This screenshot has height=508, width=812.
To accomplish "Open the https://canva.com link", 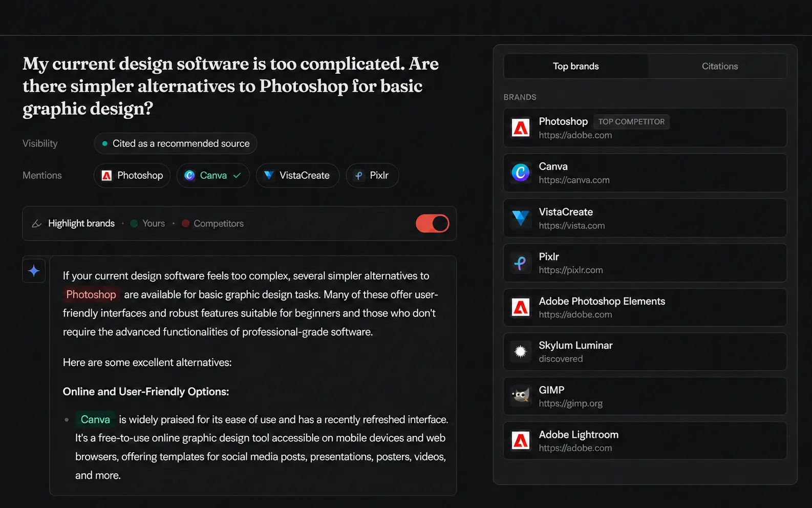I will (574, 180).
